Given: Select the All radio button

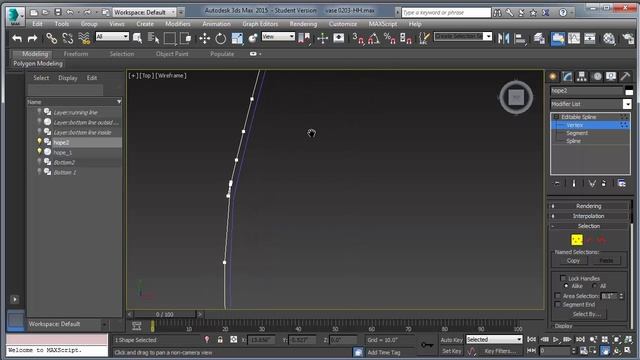Looking at the screenshot, I should click(594, 286).
